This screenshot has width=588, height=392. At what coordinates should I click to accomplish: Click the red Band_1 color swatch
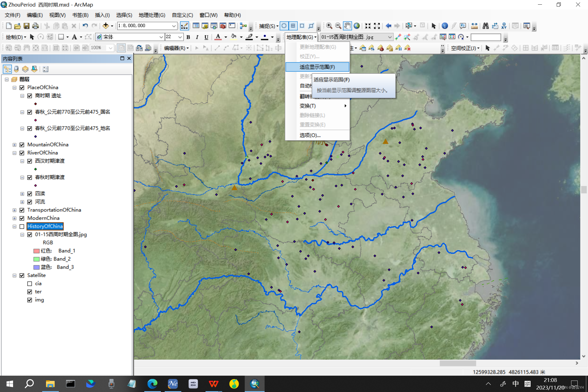coord(36,251)
